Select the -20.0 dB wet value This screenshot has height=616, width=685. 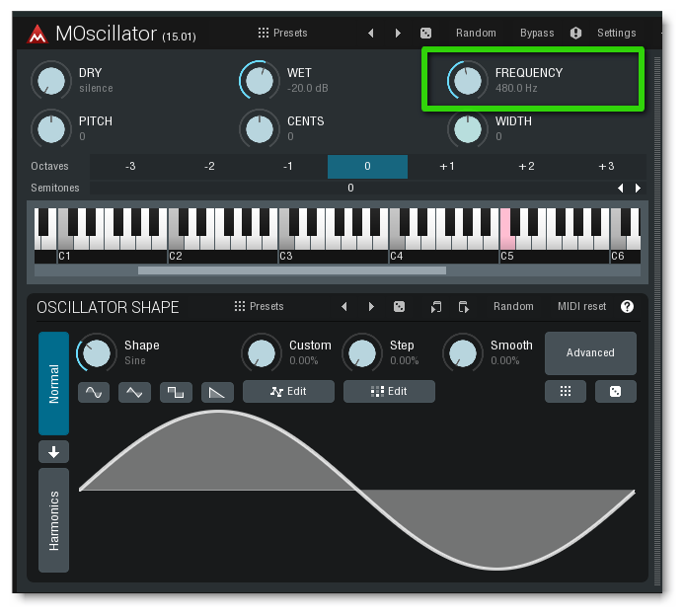point(308,88)
